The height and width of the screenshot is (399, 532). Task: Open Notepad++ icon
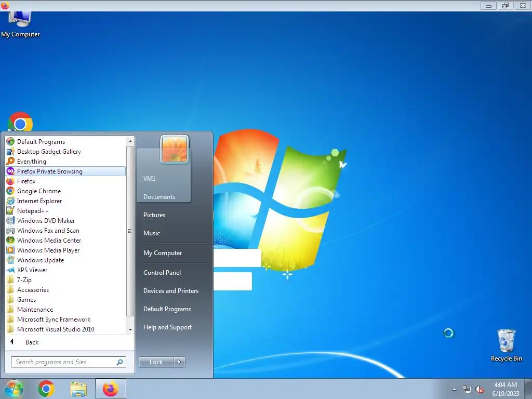(10, 210)
